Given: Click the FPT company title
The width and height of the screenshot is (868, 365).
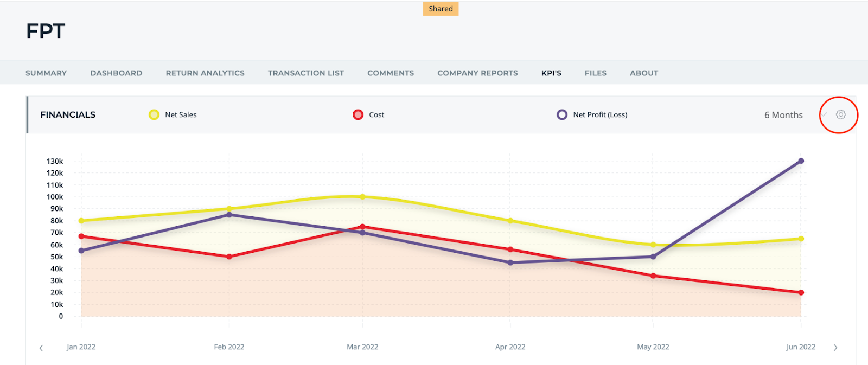Looking at the screenshot, I should 46,31.
